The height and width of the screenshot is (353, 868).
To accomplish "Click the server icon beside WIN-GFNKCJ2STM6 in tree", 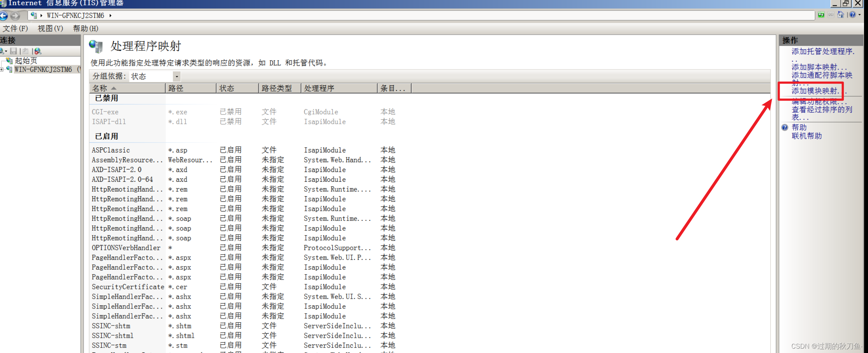I will coord(9,69).
